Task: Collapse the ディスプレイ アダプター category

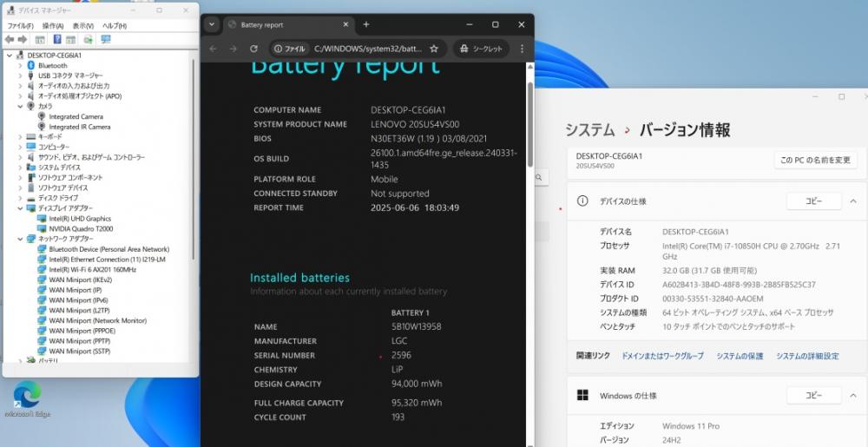Action: click(x=21, y=208)
